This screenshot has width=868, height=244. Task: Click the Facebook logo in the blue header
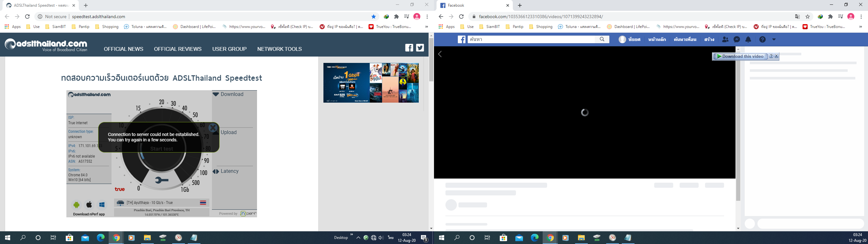[x=462, y=39]
